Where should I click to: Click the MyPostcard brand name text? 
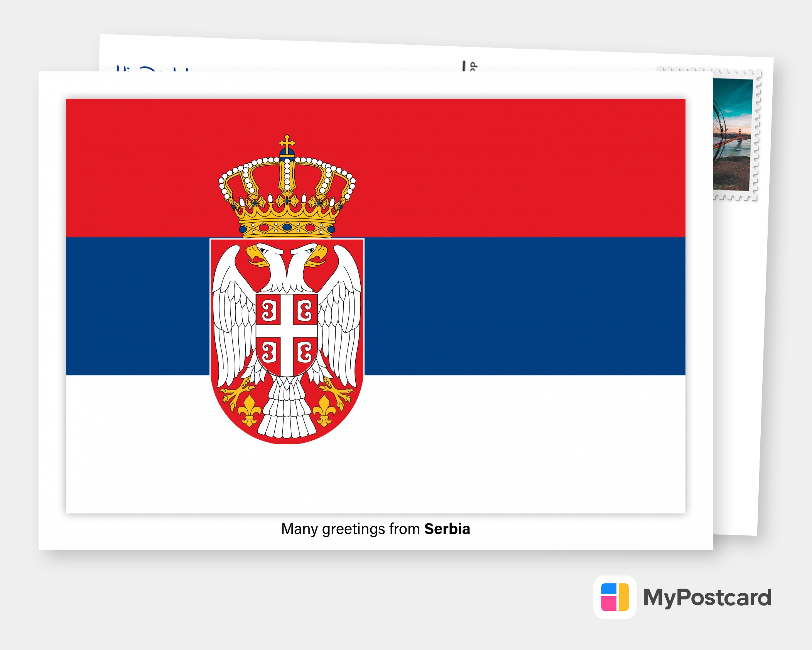(707, 598)
